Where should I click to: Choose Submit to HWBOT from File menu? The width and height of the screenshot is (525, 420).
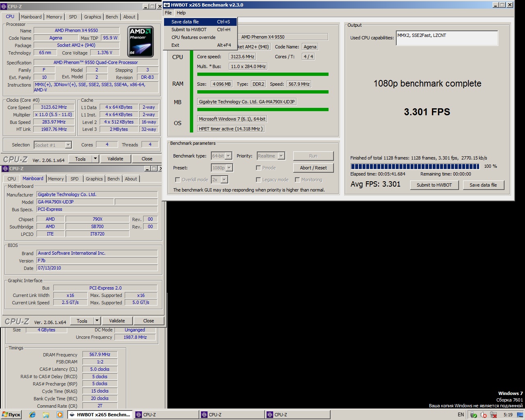tap(200, 30)
